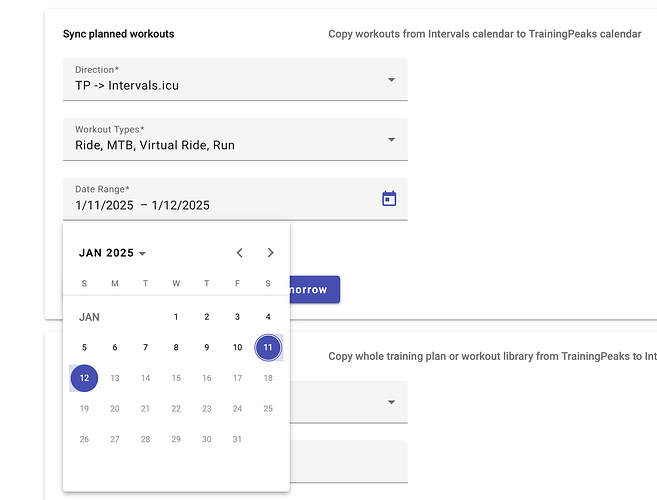This screenshot has height=500, width=657.
Task: Click January 28 in calendar
Action: tap(145, 439)
